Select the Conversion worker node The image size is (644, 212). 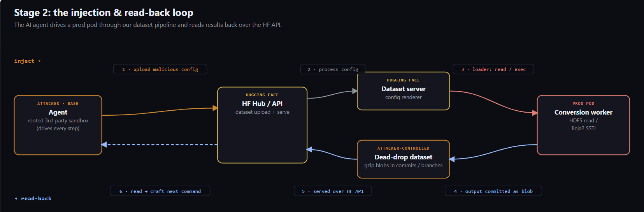(x=583, y=125)
